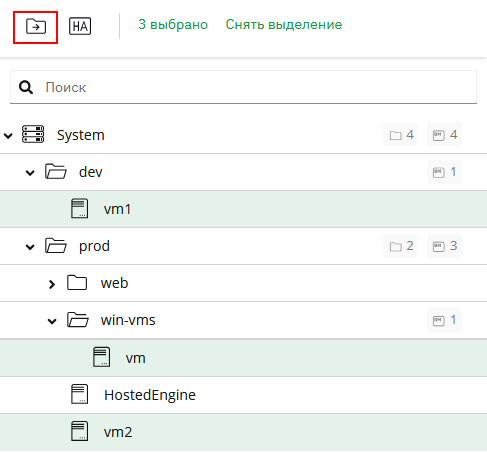Click the System server rack icon
The image size is (487, 455).
coord(33,134)
